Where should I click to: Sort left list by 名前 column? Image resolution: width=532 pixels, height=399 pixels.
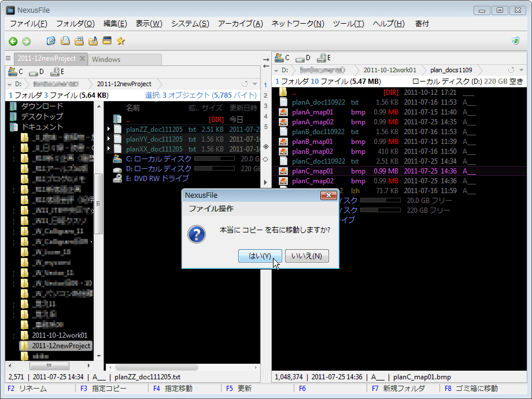pyautogui.click(x=132, y=108)
